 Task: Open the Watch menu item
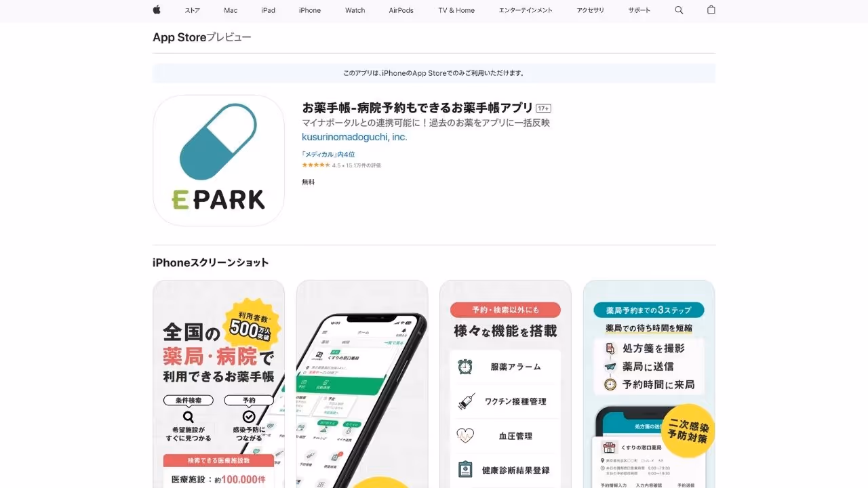[x=355, y=10]
